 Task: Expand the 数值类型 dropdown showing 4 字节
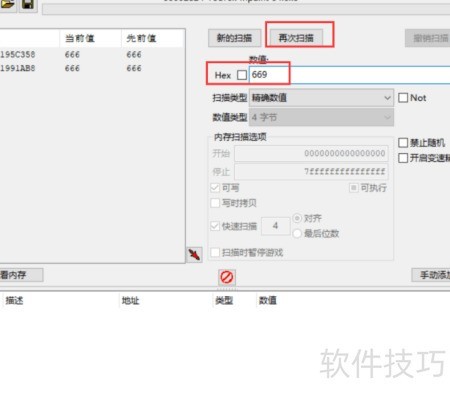[321, 117]
